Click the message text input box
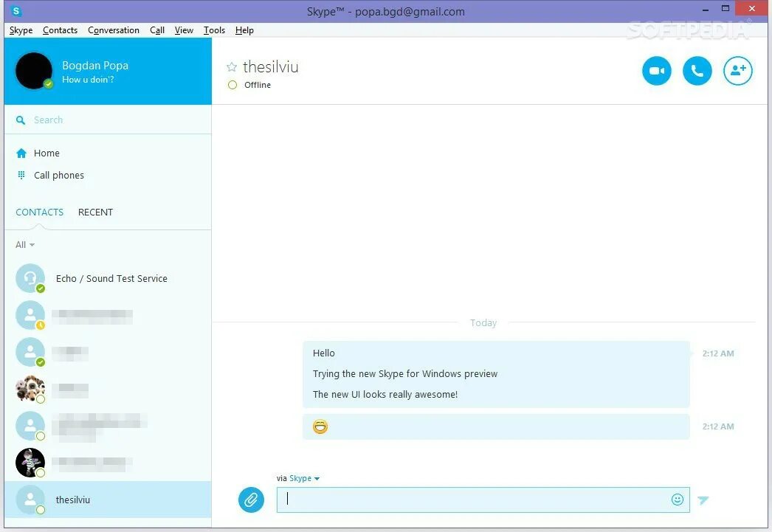Screen dimensions: 772x532 [483, 500]
